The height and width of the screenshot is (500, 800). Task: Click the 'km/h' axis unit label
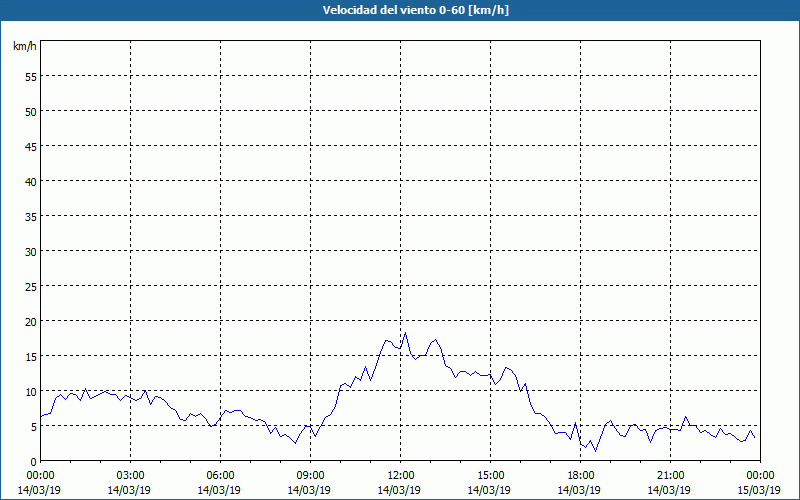pos(25,46)
